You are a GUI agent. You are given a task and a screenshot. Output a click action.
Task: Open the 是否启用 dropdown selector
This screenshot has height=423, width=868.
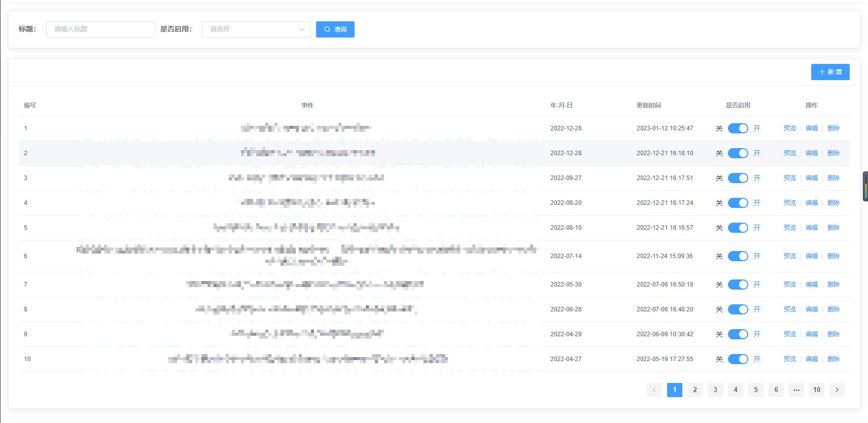[256, 29]
